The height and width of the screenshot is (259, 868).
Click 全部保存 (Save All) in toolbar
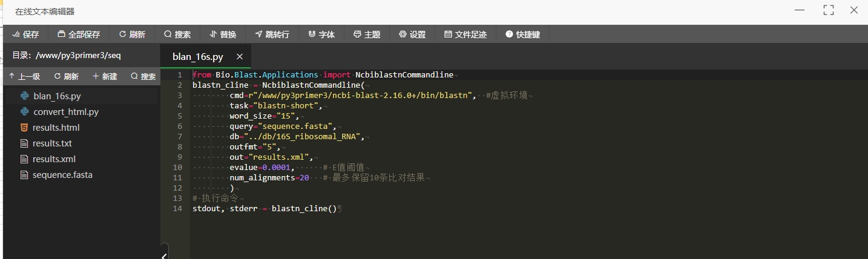(x=79, y=34)
